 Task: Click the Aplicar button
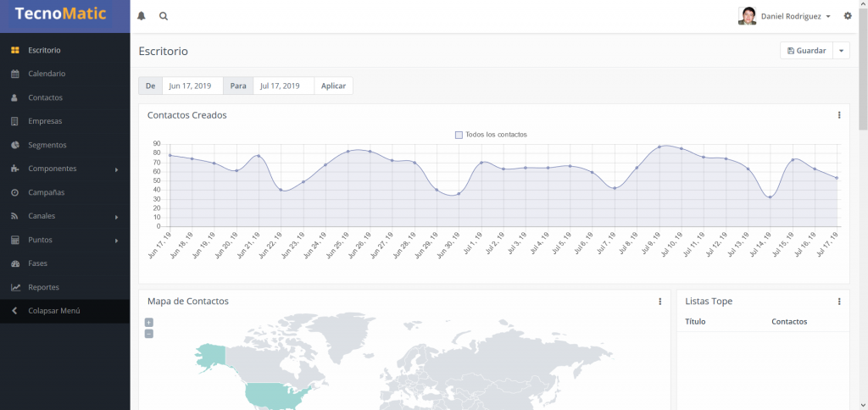(x=333, y=86)
